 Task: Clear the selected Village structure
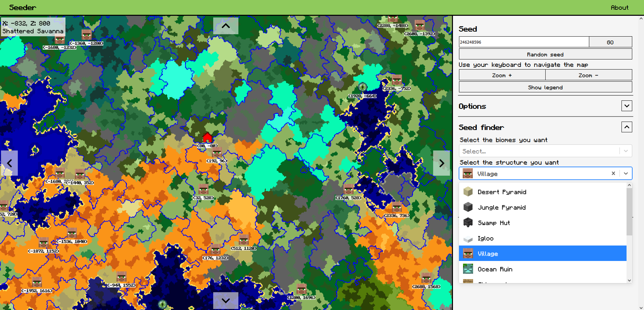pyautogui.click(x=613, y=173)
